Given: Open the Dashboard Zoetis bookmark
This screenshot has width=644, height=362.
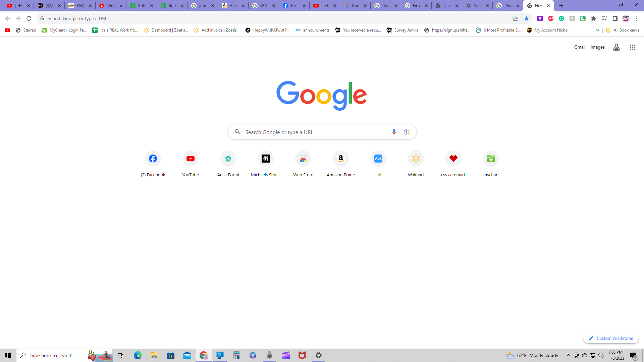Looking at the screenshot, I should (166, 30).
